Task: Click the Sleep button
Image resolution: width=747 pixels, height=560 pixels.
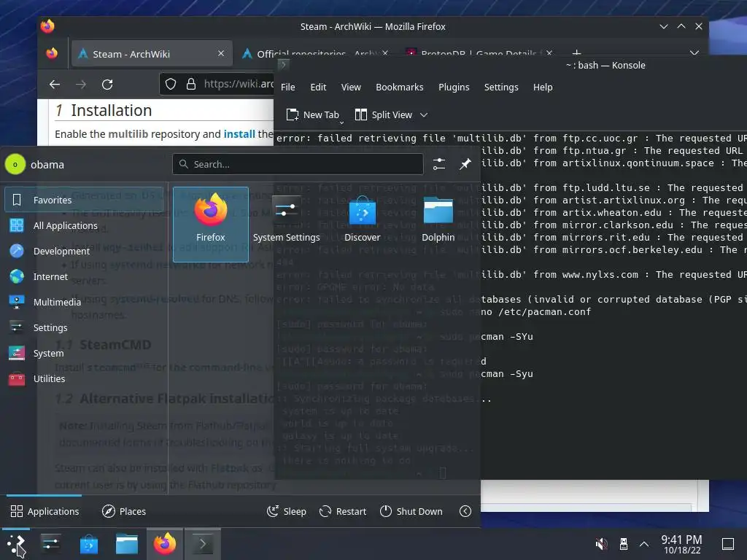Action: pyautogui.click(x=286, y=511)
